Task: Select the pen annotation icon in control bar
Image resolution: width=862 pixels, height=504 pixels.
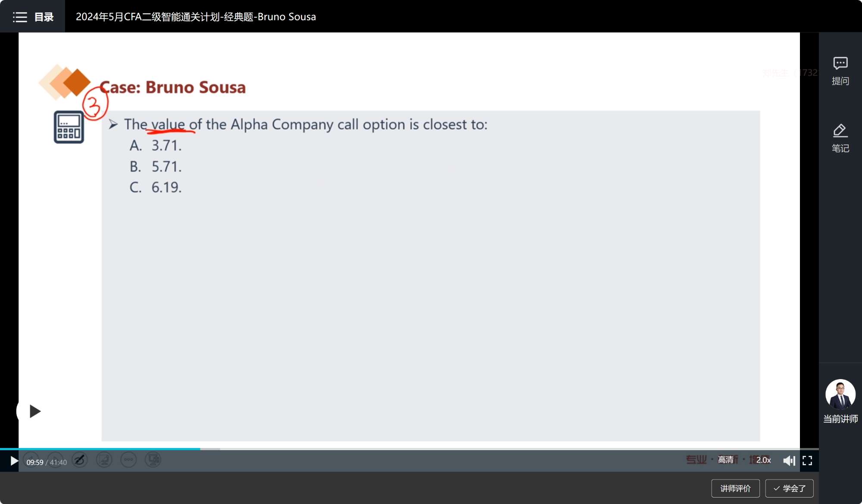Action: [x=80, y=460]
